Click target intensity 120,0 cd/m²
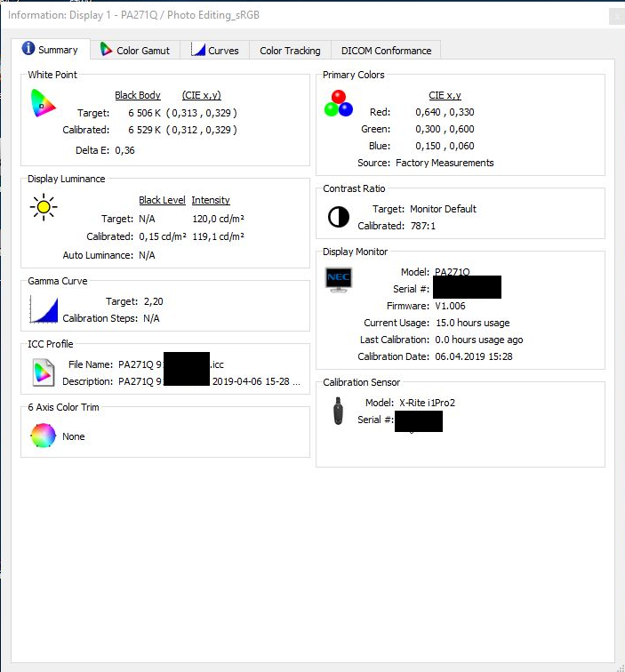The height and width of the screenshot is (672, 625). coord(218,219)
